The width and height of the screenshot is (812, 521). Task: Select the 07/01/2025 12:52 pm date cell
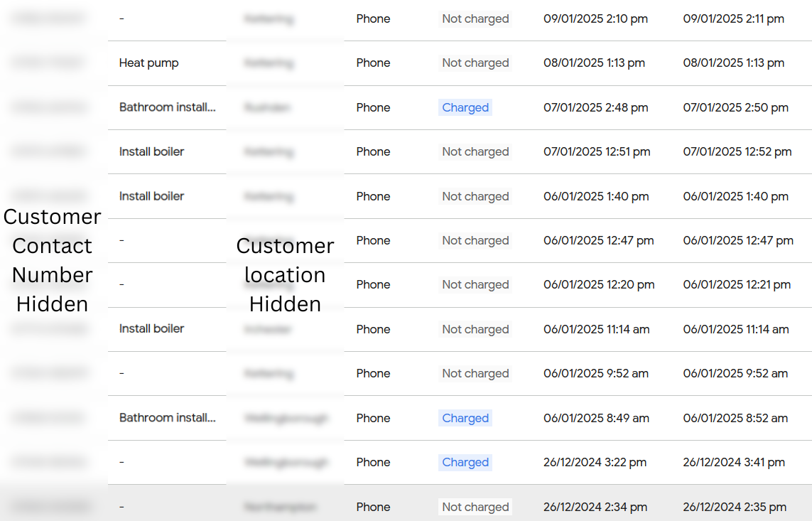(x=737, y=152)
